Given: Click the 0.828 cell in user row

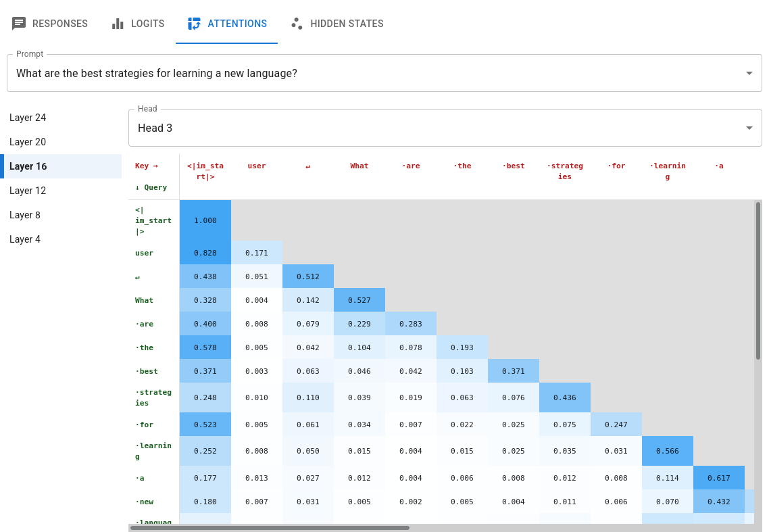Looking at the screenshot, I should [205, 253].
